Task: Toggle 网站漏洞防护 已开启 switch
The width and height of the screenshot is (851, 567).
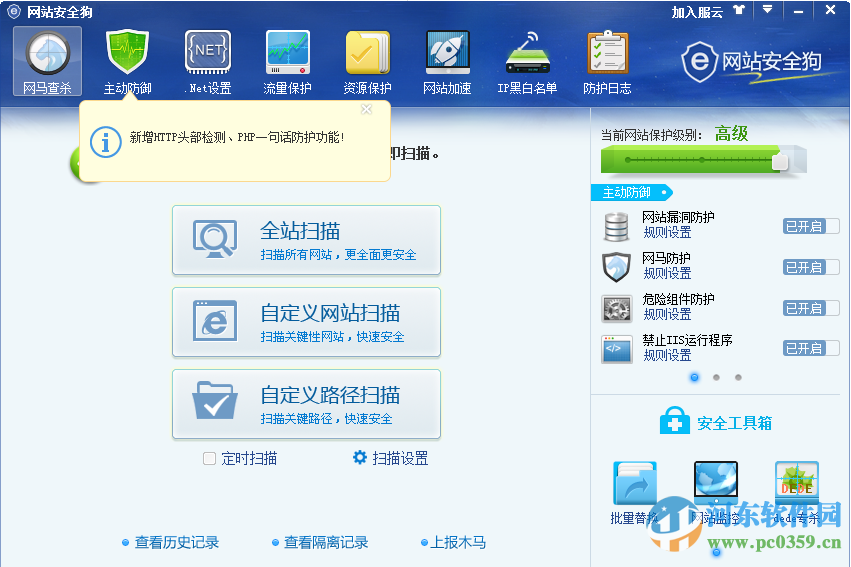Action: (811, 226)
